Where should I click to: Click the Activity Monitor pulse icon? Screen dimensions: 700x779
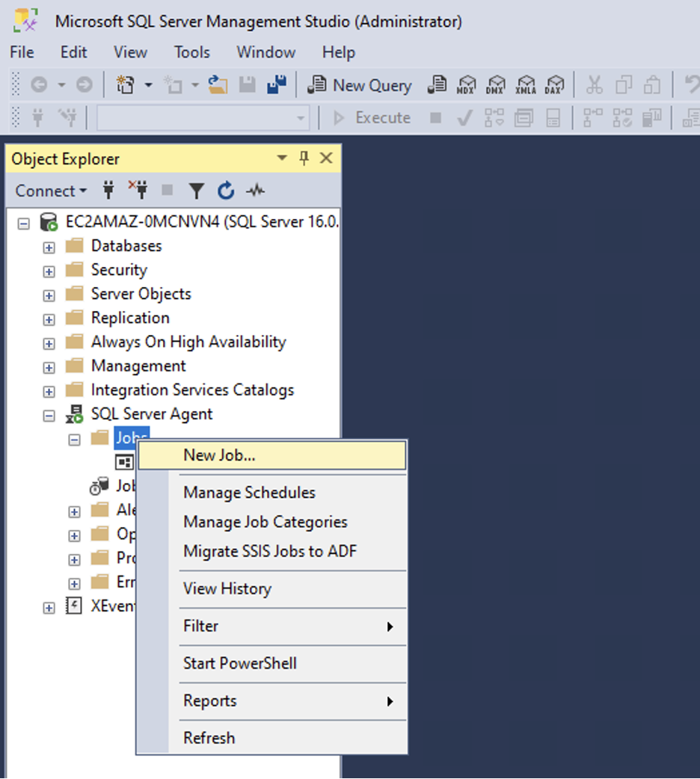(256, 191)
